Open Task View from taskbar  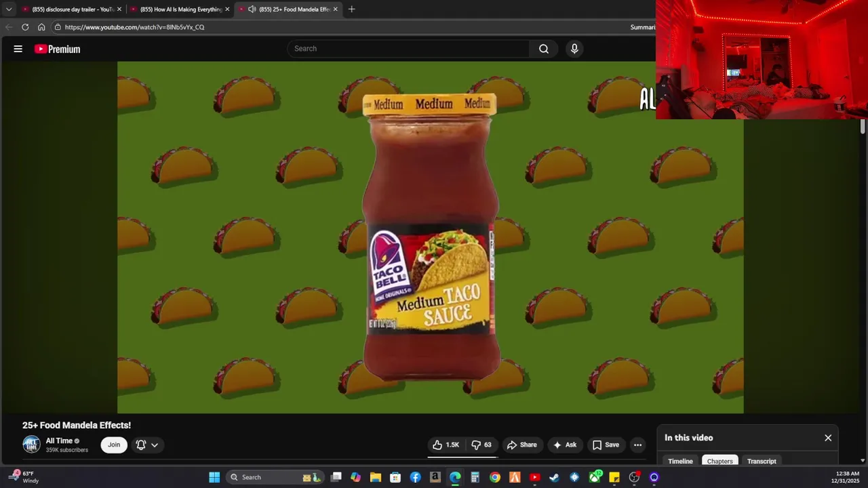click(x=336, y=477)
